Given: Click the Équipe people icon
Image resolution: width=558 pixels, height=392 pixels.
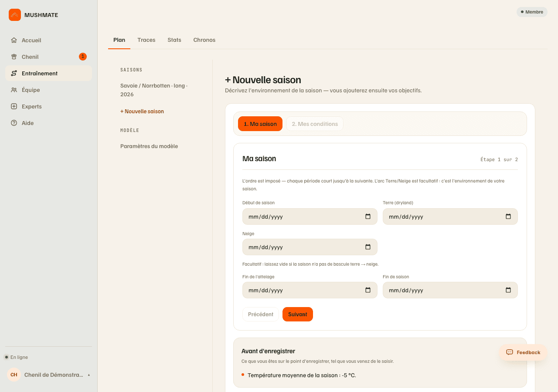Looking at the screenshot, I should 14,90.
